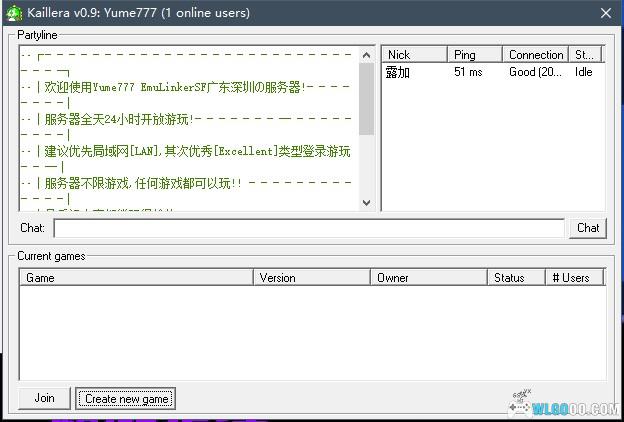Screen dimensions: 624x422
Task: Select user 露加 in the user list
Action: (x=398, y=72)
